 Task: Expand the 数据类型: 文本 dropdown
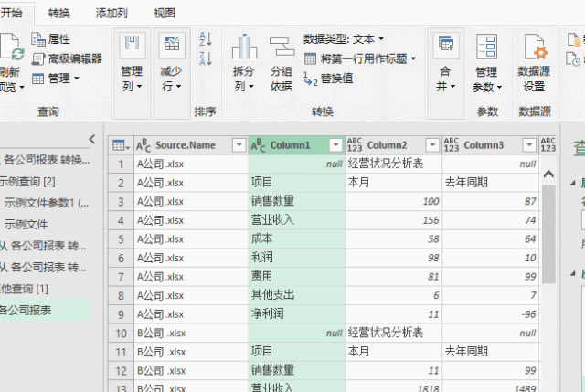(x=344, y=38)
